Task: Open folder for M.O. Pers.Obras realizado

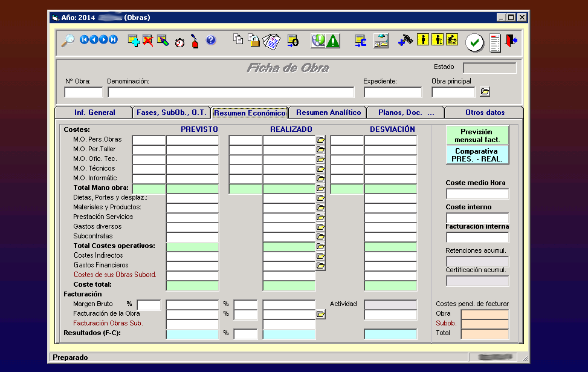Action: [320, 140]
